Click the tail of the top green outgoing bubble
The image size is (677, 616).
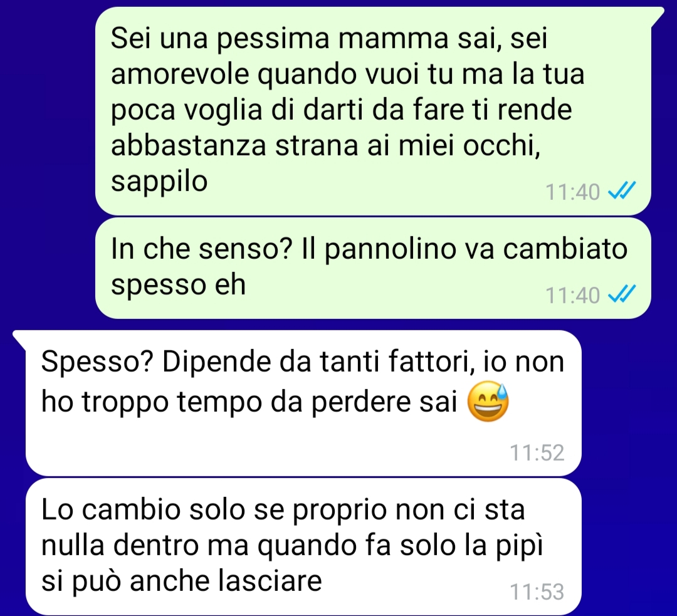tap(657, 16)
